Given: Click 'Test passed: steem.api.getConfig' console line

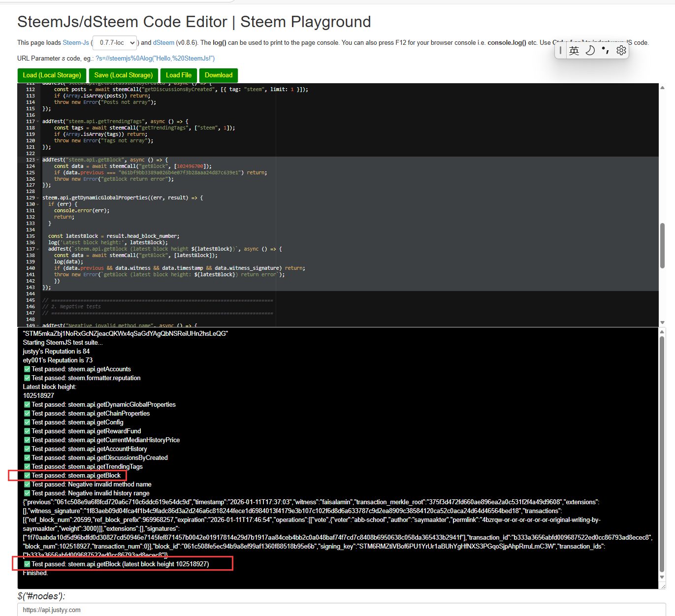Looking at the screenshot, I should (x=73, y=422).
